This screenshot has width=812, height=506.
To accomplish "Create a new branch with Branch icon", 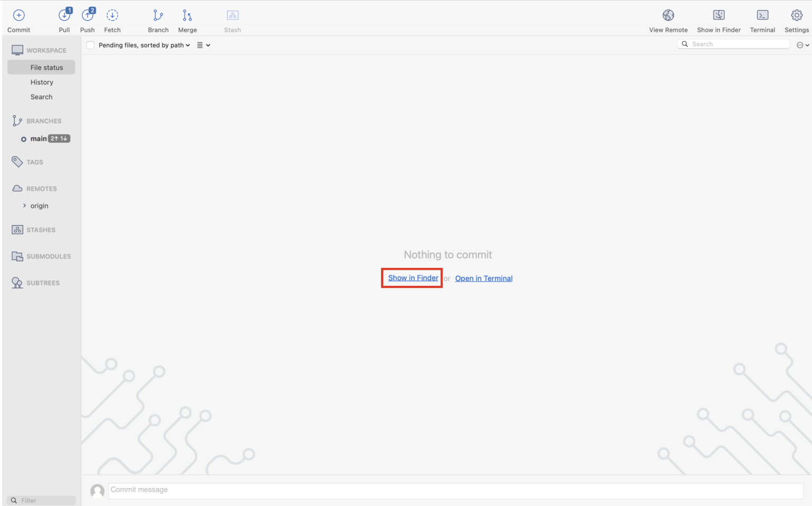I will click(x=158, y=16).
